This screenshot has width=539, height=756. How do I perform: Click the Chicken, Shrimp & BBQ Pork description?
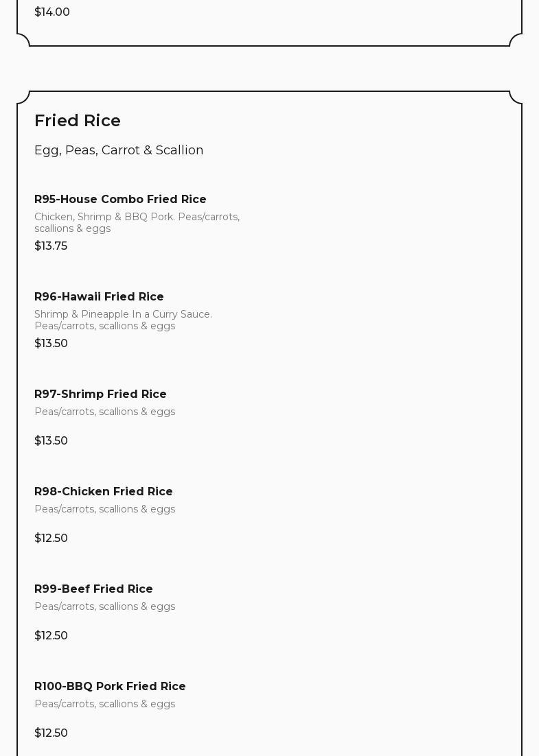137,222
